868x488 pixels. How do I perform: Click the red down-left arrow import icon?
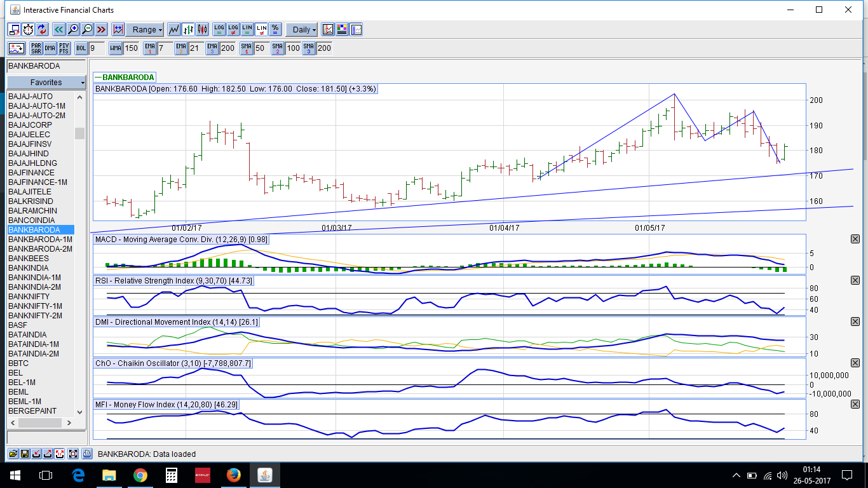tap(36, 454)
